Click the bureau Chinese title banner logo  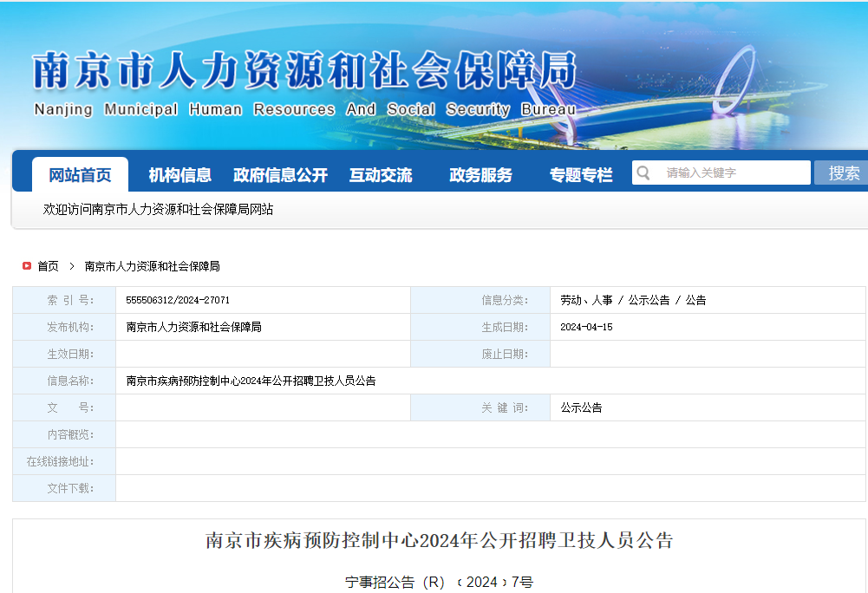click(304, 70)
